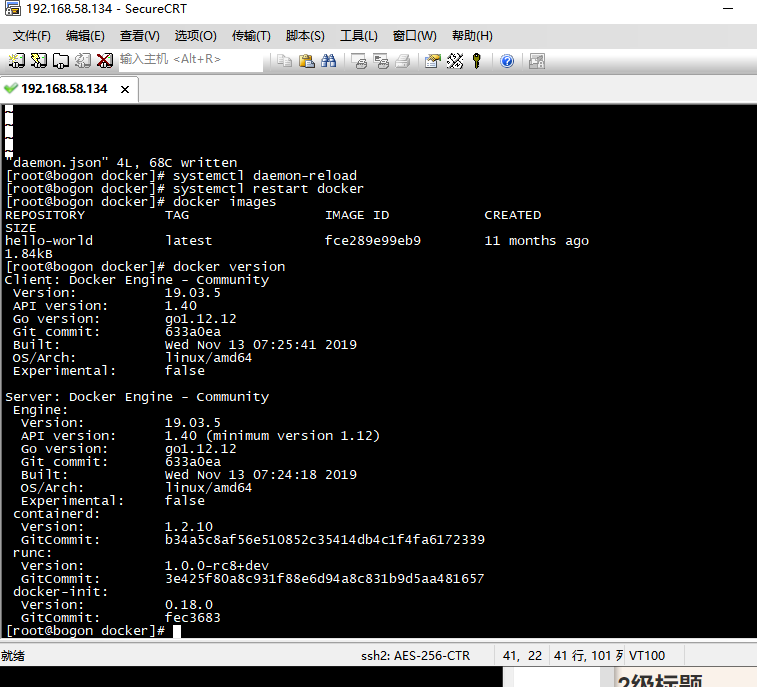Screen dimensions: 757x687
Task: Click the Disconnect session icon with red X
Action: tap(105, 61)
